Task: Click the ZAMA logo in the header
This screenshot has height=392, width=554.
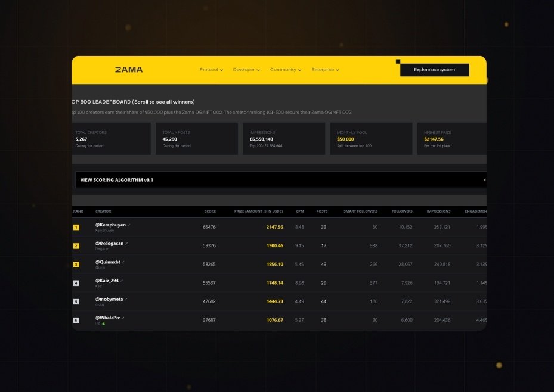Action: [129, 70]
